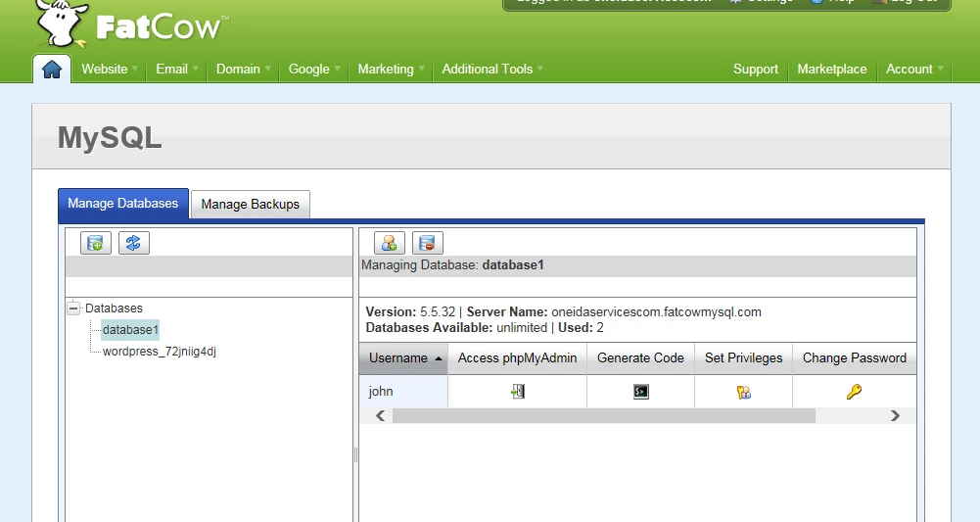
Task: Add a user to database icon
Action: coord(390,243)
